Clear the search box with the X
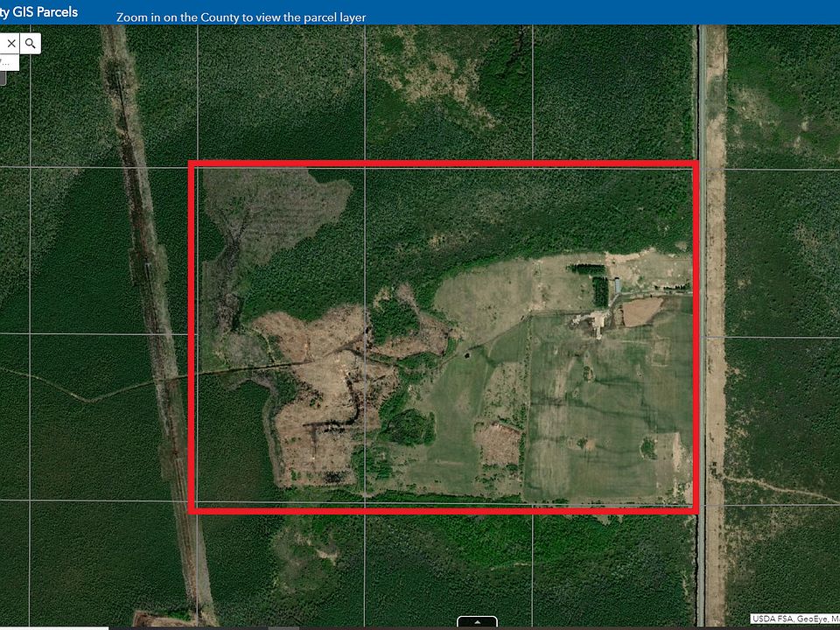This screenshot has height=630, width=840. point(10,44)
